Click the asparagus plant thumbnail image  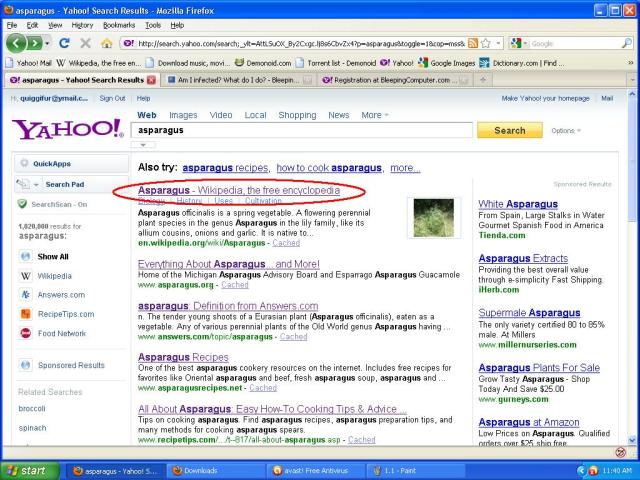[433, 218]
